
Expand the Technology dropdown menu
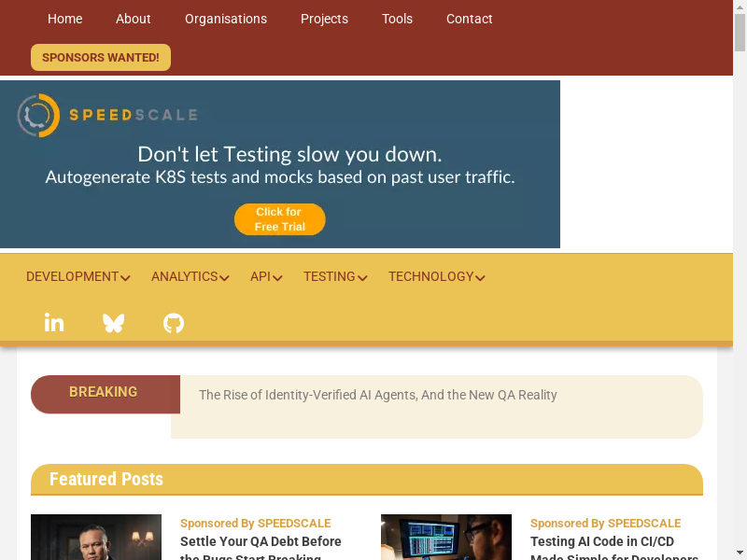click(x=436, y=277)
